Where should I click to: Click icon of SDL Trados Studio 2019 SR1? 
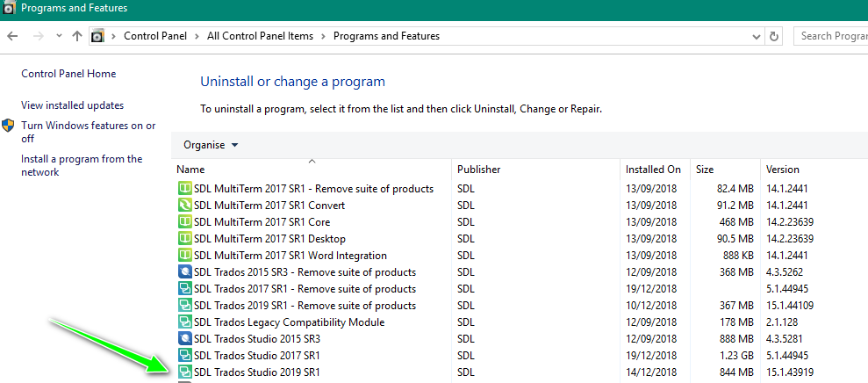point(184,372)
